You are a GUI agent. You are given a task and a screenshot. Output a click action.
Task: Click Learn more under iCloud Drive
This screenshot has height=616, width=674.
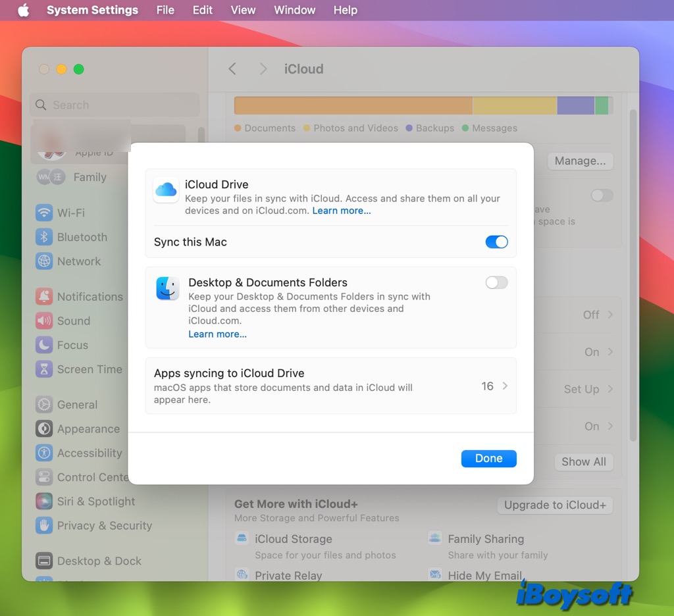(x=342, y=211)
